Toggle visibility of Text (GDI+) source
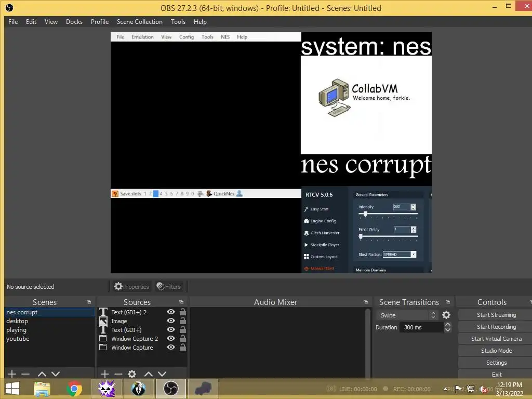 coord(171,329)
